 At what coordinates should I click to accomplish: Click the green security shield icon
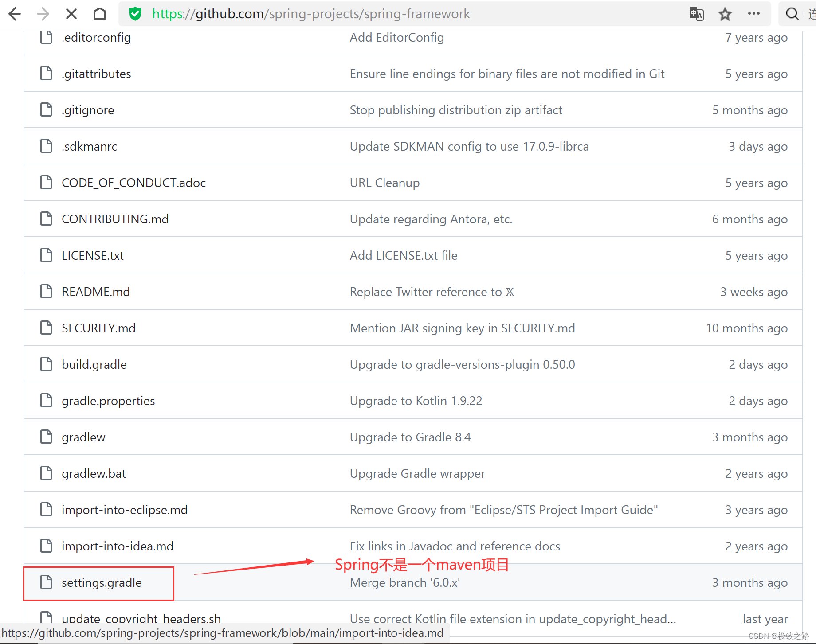(135, 14)
